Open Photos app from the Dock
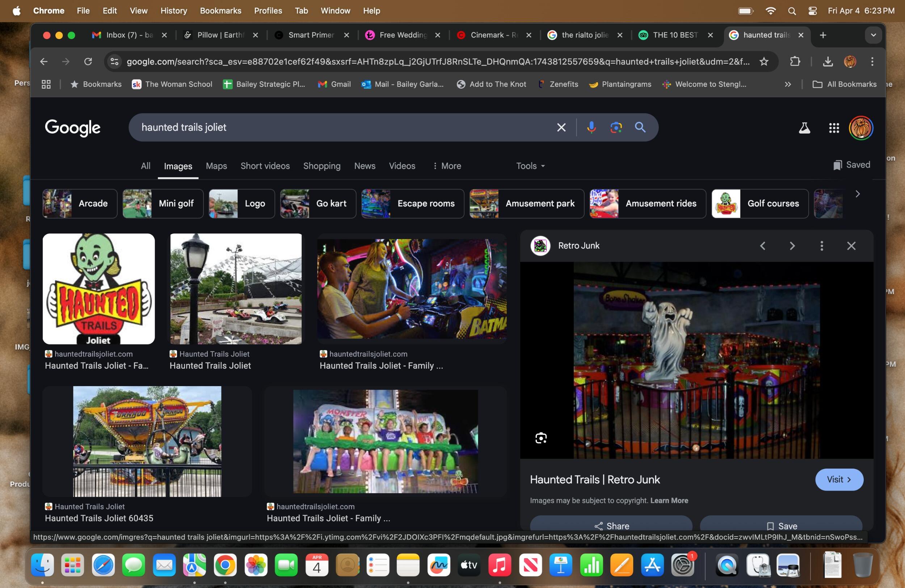The height and width of the screenshot is (588, 905). (x=256, y=565)
